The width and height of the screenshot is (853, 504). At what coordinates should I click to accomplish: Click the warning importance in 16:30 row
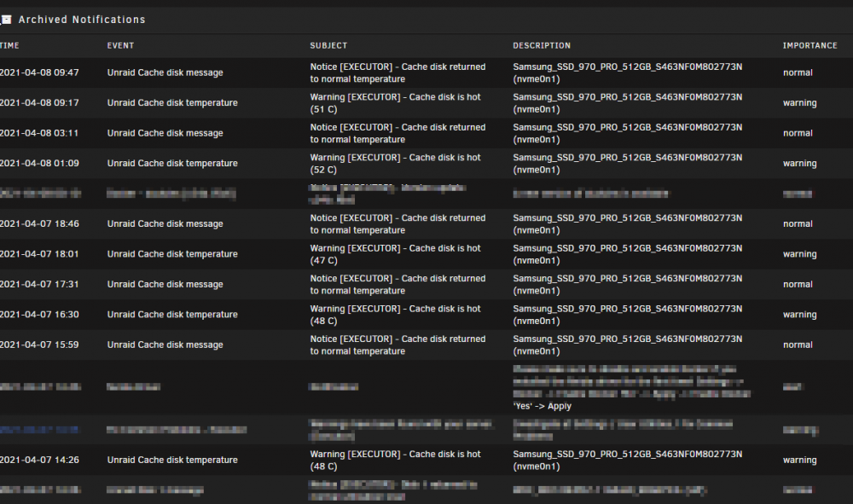[800, 315]
